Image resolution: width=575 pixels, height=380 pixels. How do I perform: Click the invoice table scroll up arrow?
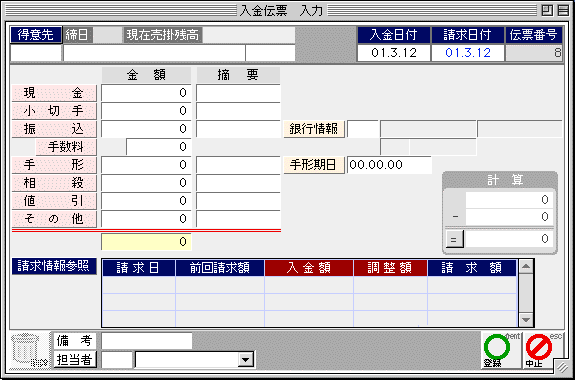(x=526, y=267)
